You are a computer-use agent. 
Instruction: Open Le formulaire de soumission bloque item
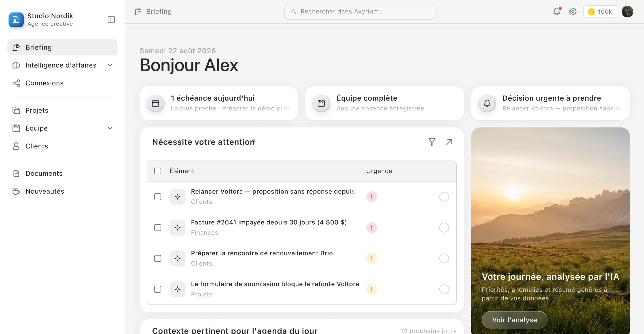[x=275, y=284]
